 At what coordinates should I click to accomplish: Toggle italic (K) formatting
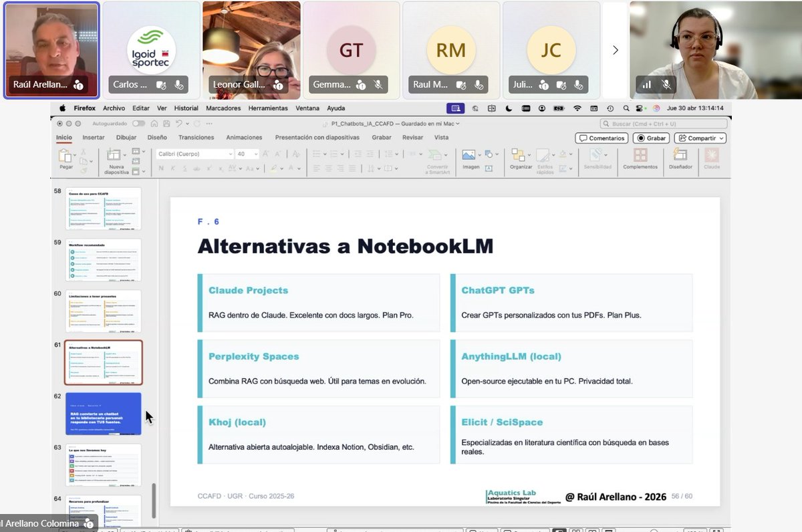(x=173, y=168)
